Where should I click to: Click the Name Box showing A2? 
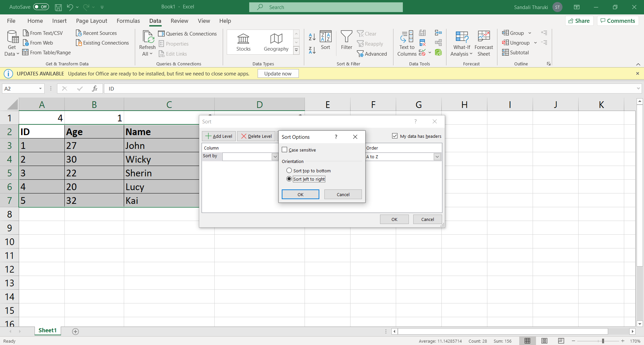(21, 89)
